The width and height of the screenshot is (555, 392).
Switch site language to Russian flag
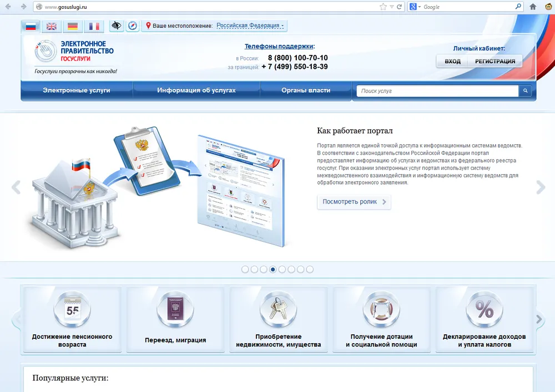(x=31, y=26)
